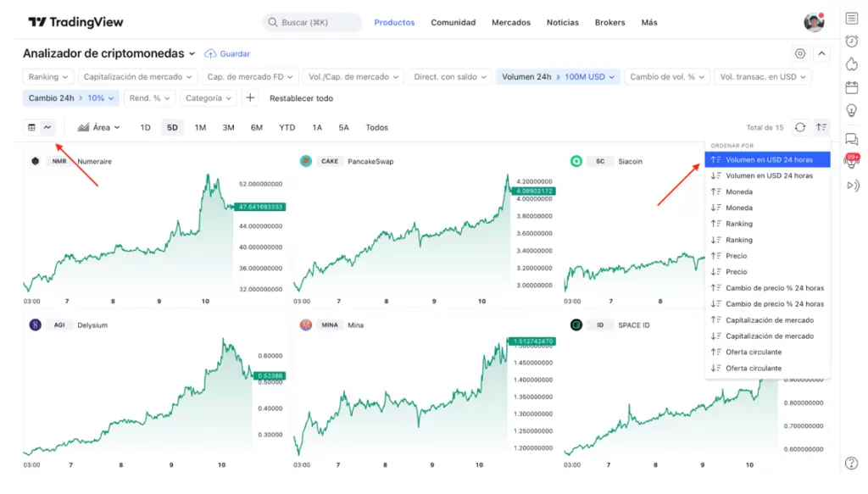Screen dimensions: 868x494
Task: Set chart range to 6M
Action: (x=256, y=127)
